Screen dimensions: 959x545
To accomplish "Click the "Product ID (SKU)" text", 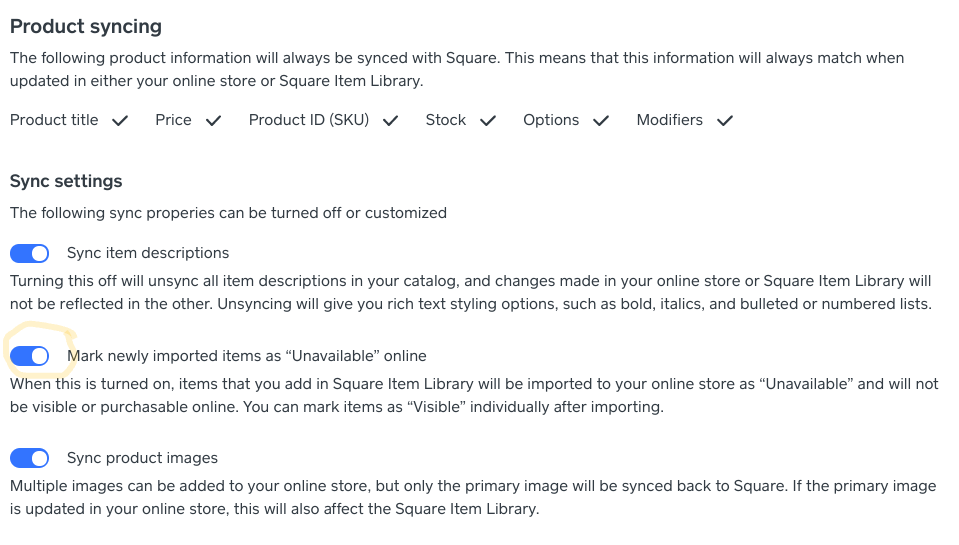I will pyautogui.click(x=309, y=120).
